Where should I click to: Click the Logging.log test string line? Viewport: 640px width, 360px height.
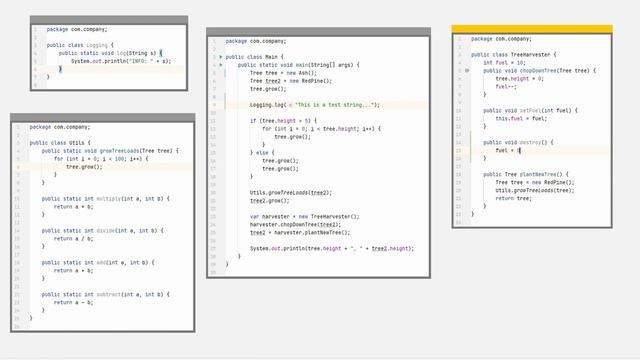pyautogui.click(x=315, y=105)
